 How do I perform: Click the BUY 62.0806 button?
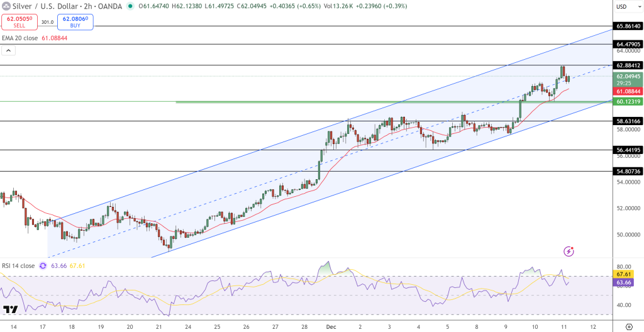(75, 22)
